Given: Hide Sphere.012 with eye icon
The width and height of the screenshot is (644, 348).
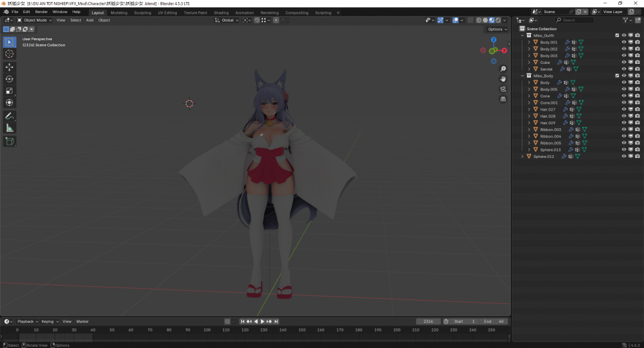Looking at the screenshot, I should [624, 157].
